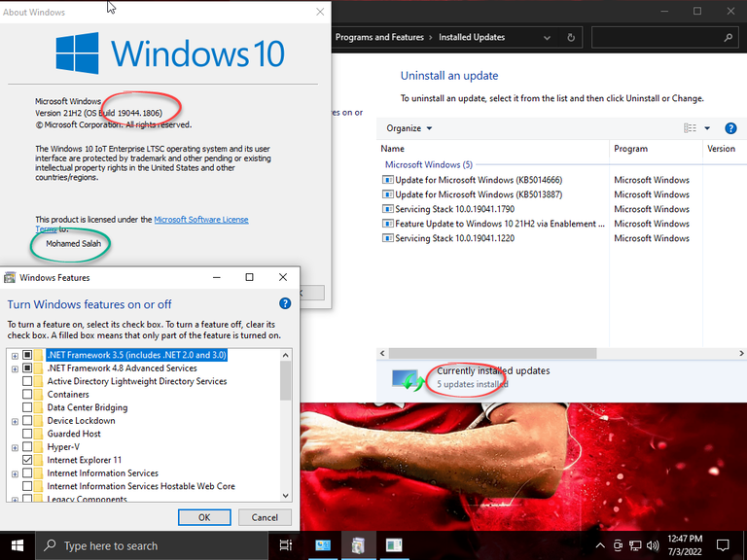Open the volume speaker tray icon
The image size is (747, 560).
point(653,545)
